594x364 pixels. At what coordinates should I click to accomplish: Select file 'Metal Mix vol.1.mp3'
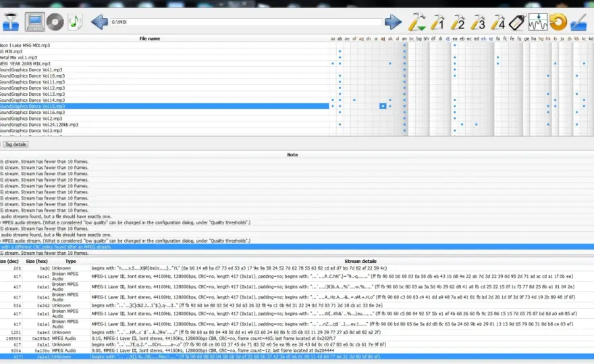click(x=165, y=57)
